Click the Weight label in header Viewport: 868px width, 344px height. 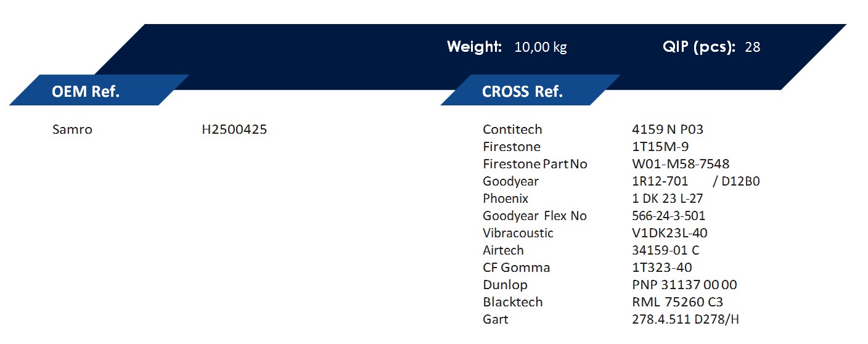[474, 47]
